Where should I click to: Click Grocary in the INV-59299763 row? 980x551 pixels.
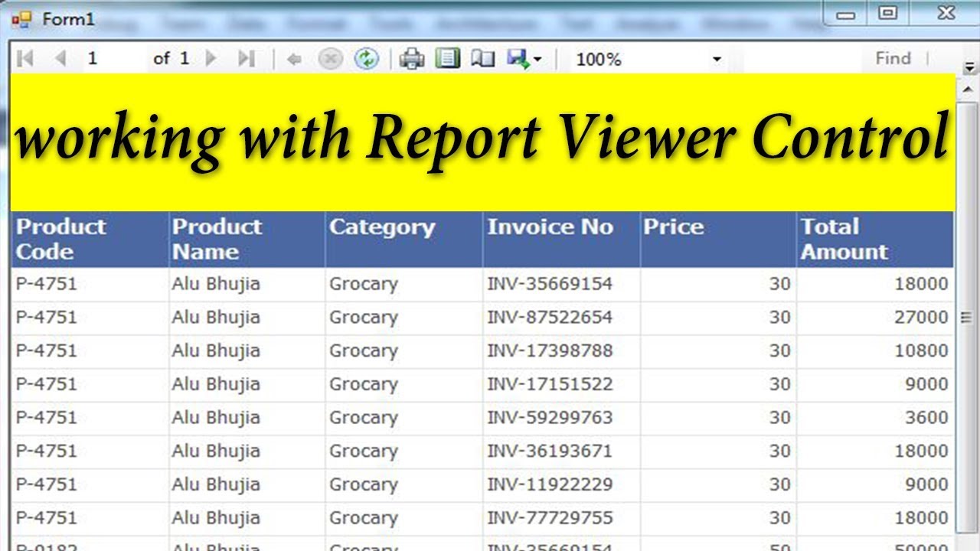364,418
